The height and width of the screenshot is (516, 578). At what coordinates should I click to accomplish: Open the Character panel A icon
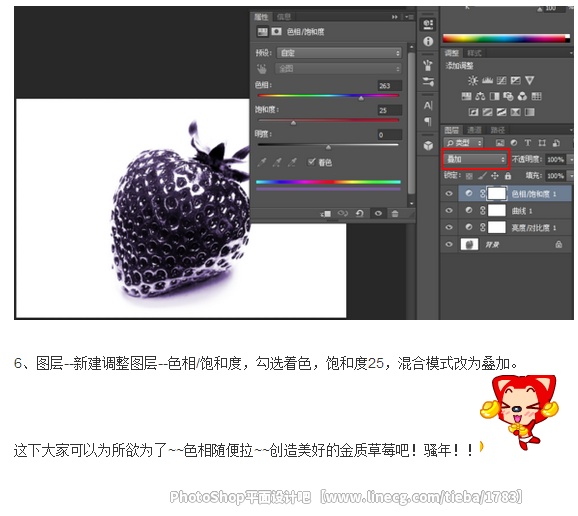(428, 106)
